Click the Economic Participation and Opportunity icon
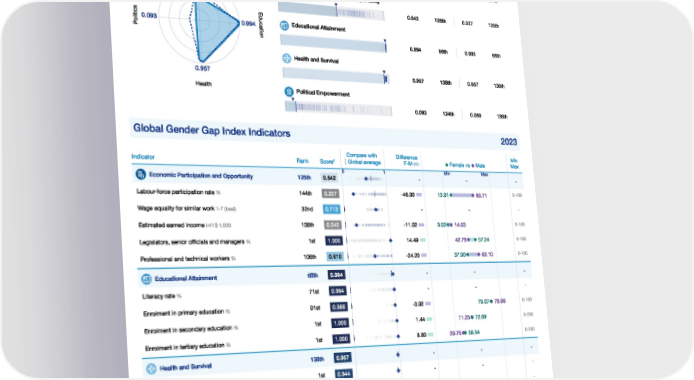This screenshot has width=694, height=380. [141, 174]
